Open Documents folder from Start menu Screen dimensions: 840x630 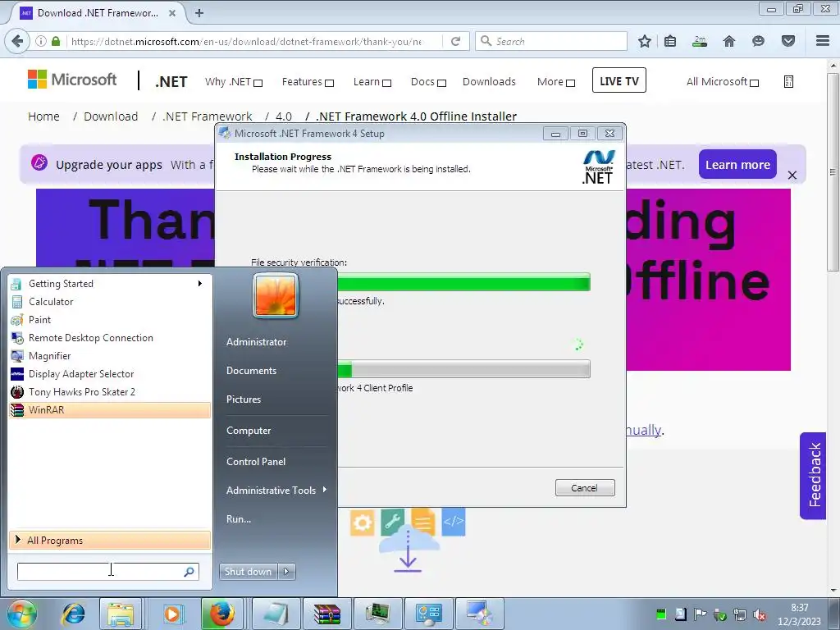click(251, 371)
